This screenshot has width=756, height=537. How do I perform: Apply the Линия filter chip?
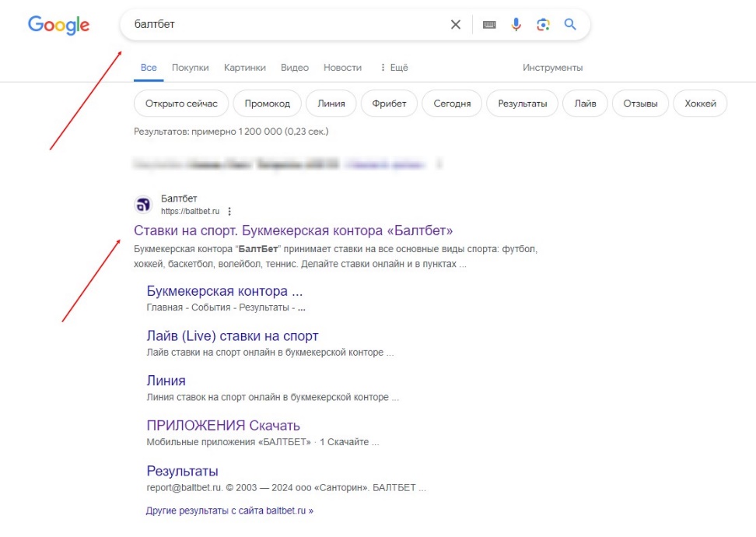[331, 104]
